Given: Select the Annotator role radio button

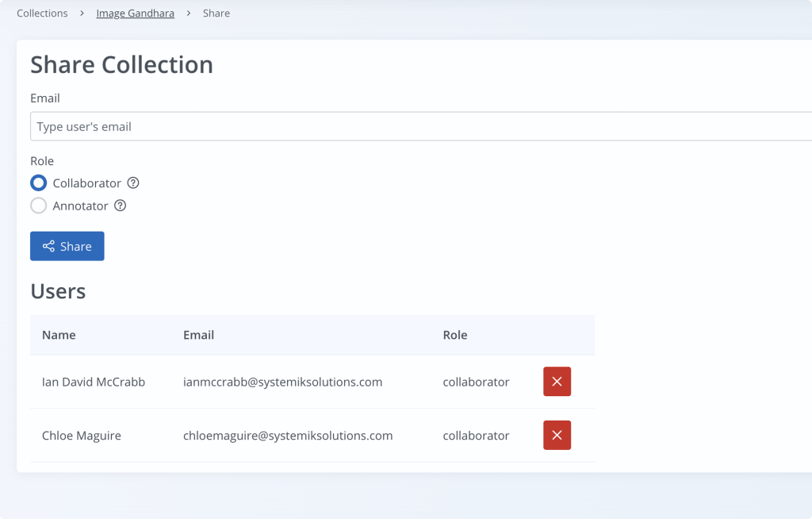Looking at the screenshot, I should pos(39,206).
